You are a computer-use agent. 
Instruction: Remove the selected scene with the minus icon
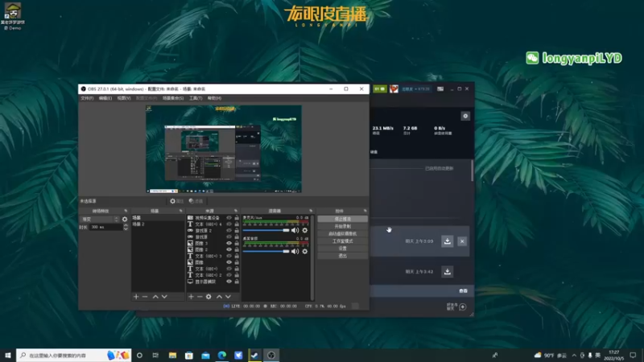click(145, 297)
